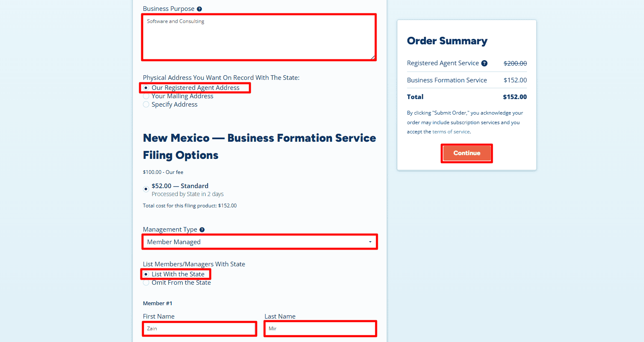Image resolution: width=644 pixels, height=342 pixels.
Task: Open the Registered Agent Service help tooltip
Action: point(484,63)
